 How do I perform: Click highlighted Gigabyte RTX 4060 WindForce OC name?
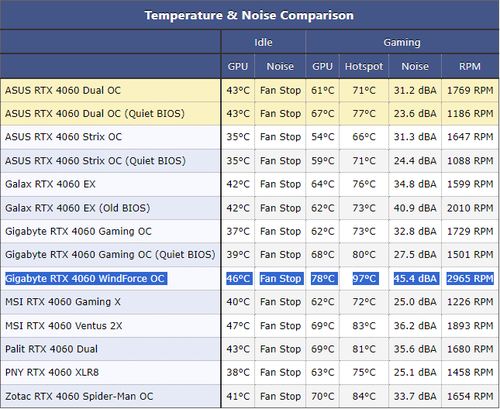pyautogui.click(x=86, y=278)
